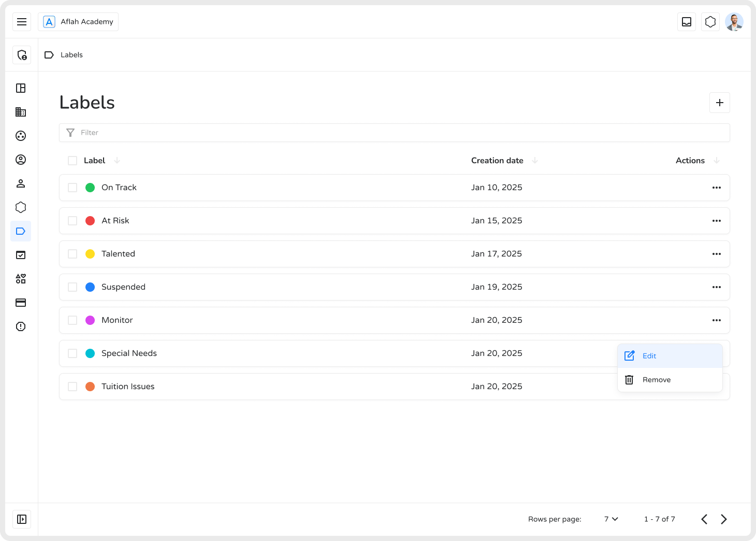Expand sidebar using bottom panel toggle icon
The image size is (756, 541).
[22, 519]
